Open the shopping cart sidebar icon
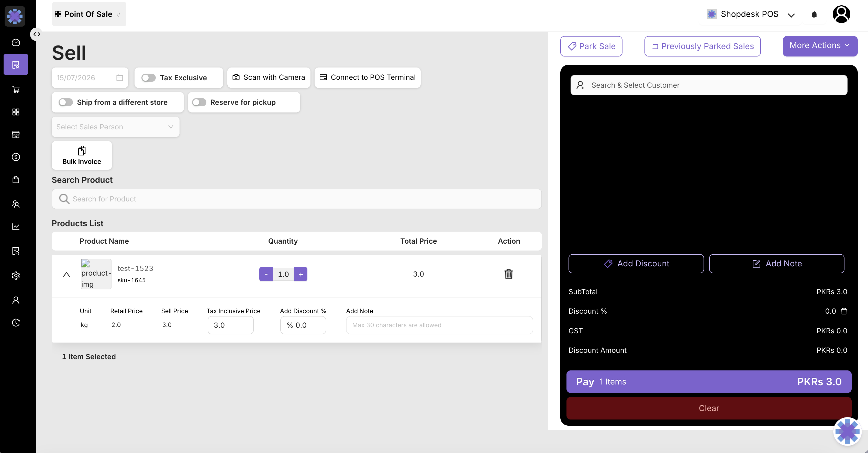The height and width of the screenshot is (453, 868). click(16, 89)
